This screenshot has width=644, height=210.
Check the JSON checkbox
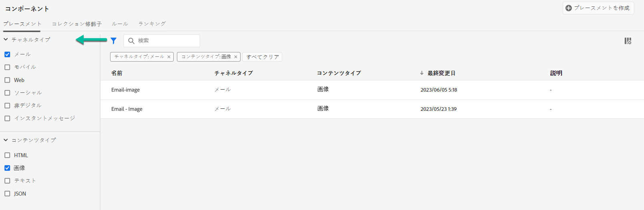(7, 194)
